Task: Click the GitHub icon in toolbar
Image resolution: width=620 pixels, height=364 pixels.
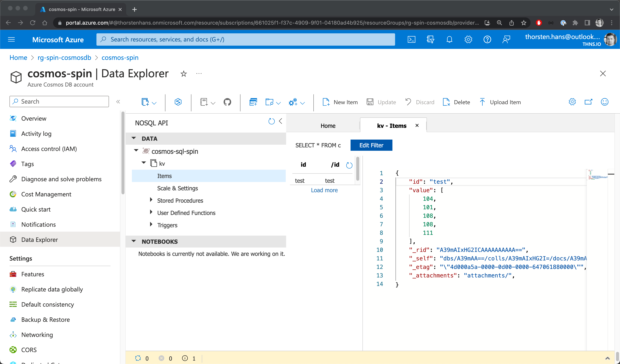Action: click(227, 102)
